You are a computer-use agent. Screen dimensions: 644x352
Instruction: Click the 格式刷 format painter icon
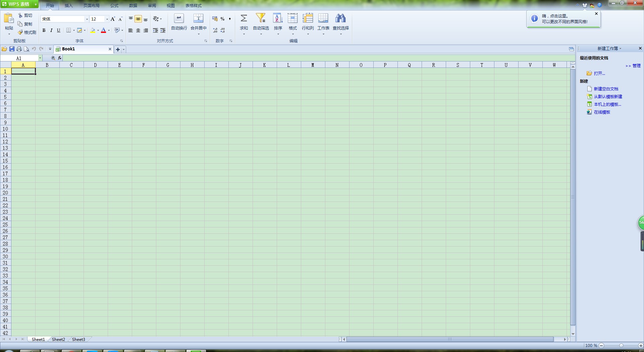[21, 32]
